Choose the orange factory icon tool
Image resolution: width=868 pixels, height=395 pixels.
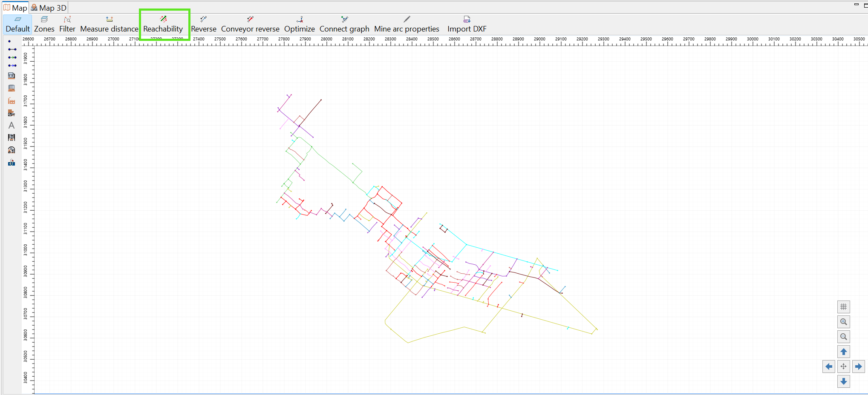pos(12,100)
